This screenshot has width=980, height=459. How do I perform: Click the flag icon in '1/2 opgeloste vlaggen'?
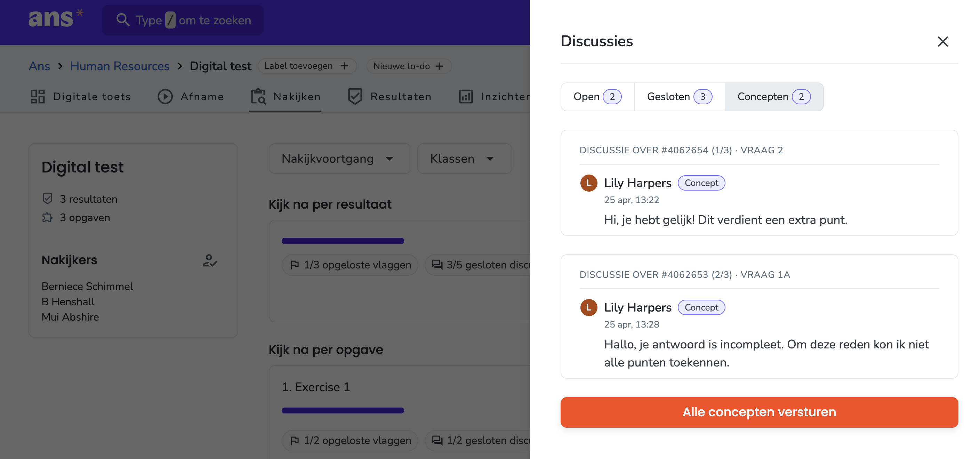[295, 440]
